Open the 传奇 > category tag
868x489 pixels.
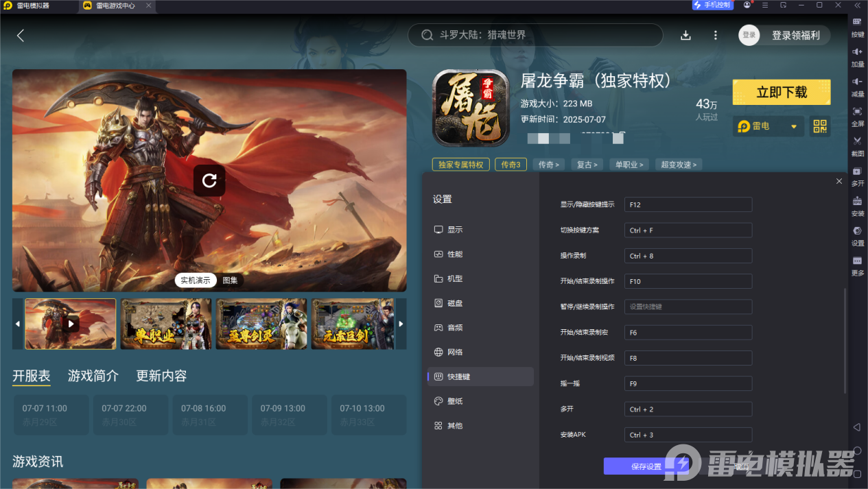point(548,165)
